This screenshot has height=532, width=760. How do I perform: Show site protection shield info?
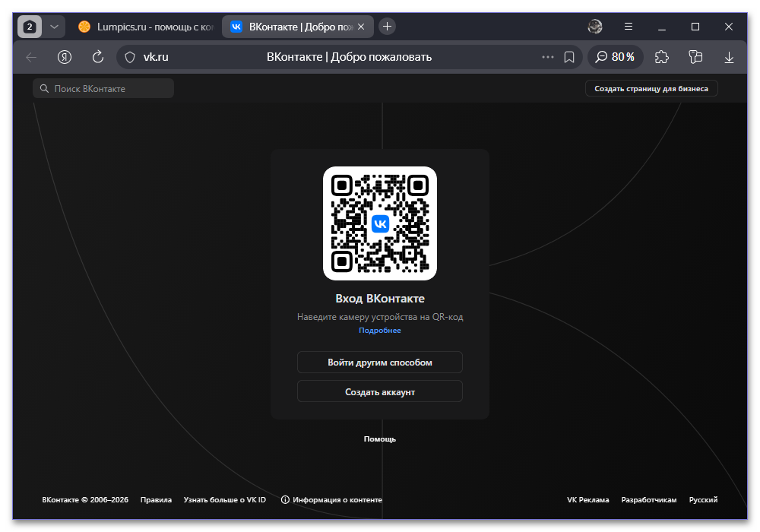pos(130,57)
